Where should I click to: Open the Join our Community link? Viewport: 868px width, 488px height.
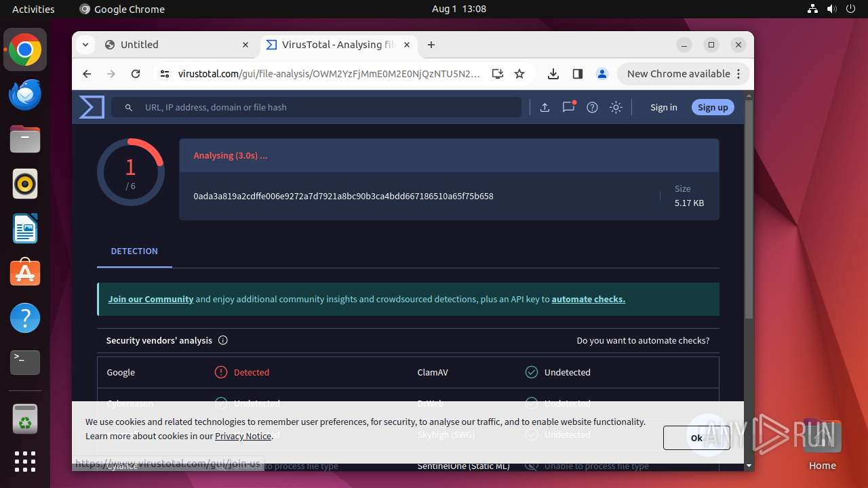[x=151, y=299]
